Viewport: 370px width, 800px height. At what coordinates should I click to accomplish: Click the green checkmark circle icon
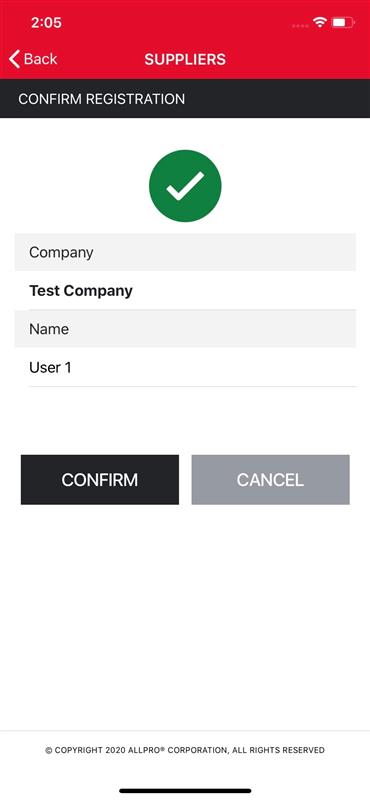coord(185,186)
